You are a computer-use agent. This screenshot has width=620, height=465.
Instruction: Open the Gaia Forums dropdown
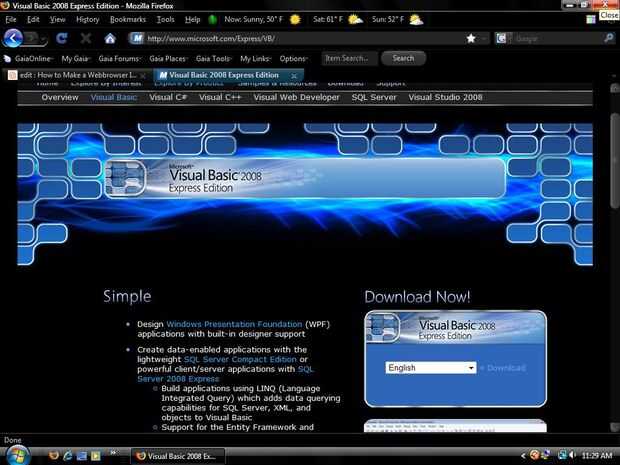pos(120,59)
